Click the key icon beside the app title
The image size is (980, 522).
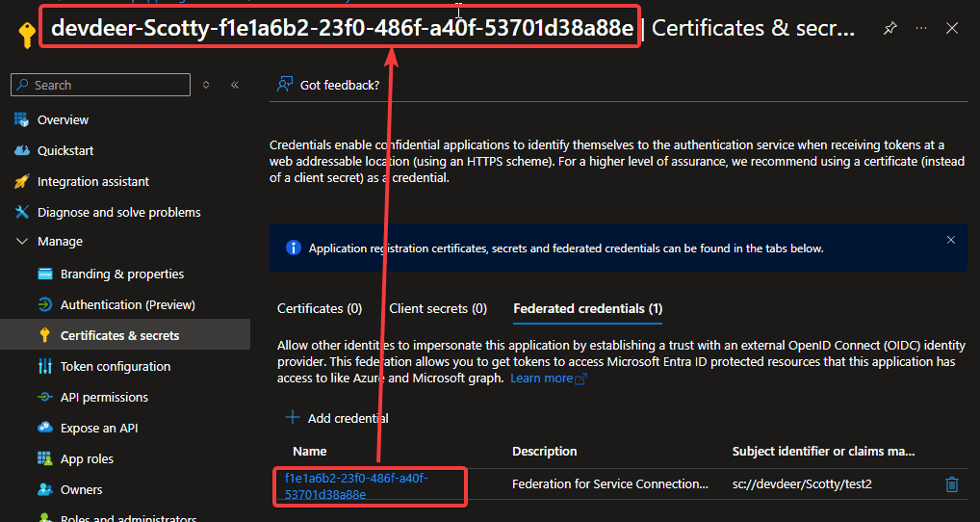tap(26, 35)
